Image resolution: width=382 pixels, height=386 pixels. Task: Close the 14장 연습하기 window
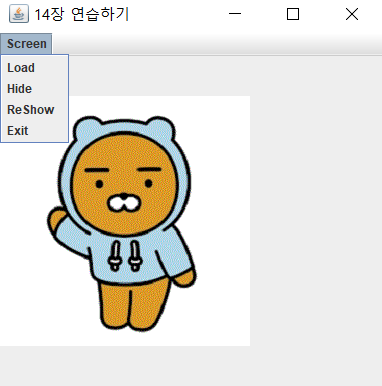pyautogui.click(x=352, y=14)
